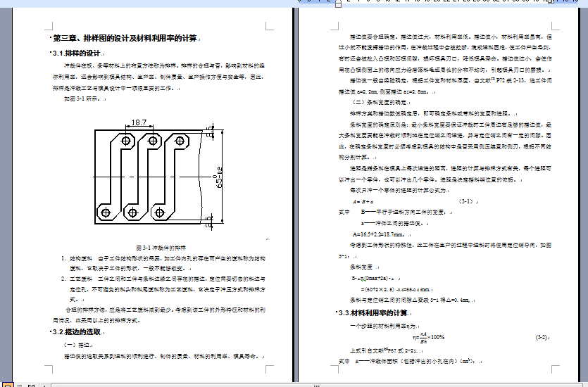Screen dimensions: 588x387
Task: Click the subheading '（一）搭边'
Action: (x=77, y=345)
